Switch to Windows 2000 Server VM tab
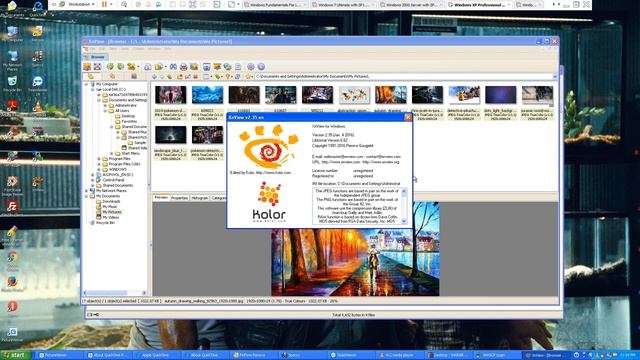Viewport: 640px width, 360px height. pos(412,5)
